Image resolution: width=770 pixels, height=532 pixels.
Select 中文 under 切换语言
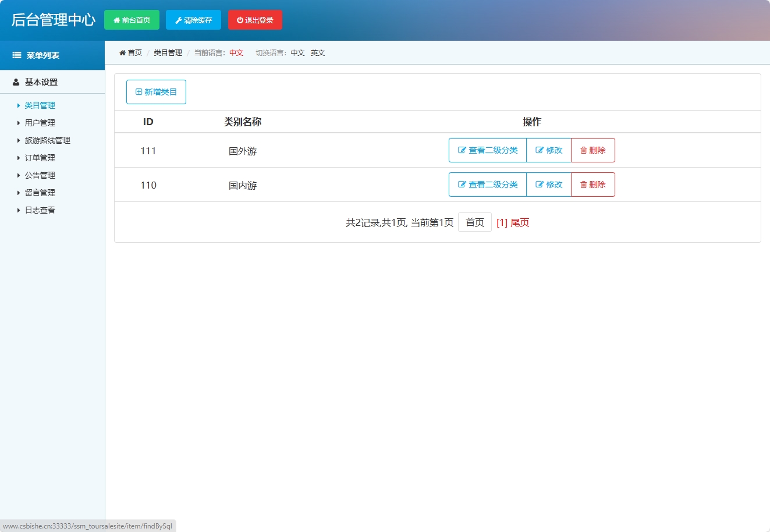tap(298, 52)
